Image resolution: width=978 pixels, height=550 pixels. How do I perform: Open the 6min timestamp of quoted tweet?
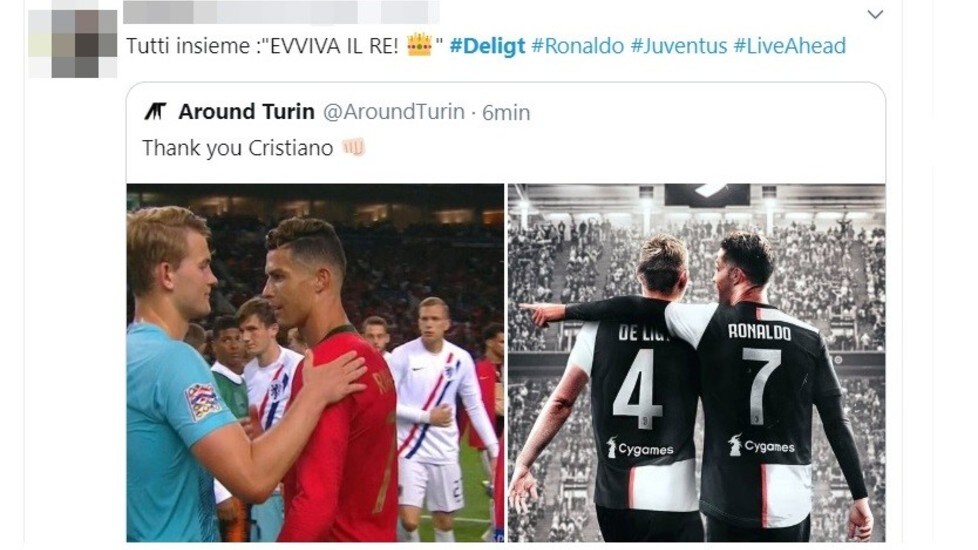click(x=506, y=113)
